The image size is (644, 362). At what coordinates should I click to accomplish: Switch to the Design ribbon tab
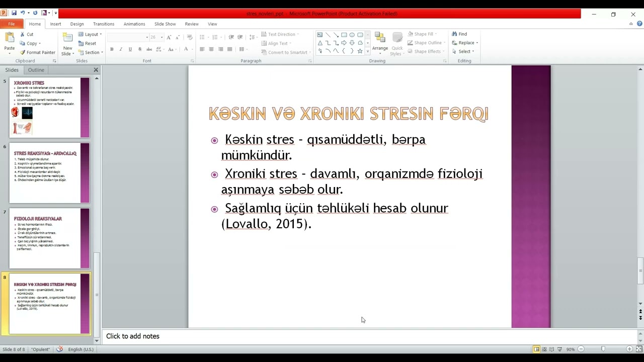tap(77, 24)
